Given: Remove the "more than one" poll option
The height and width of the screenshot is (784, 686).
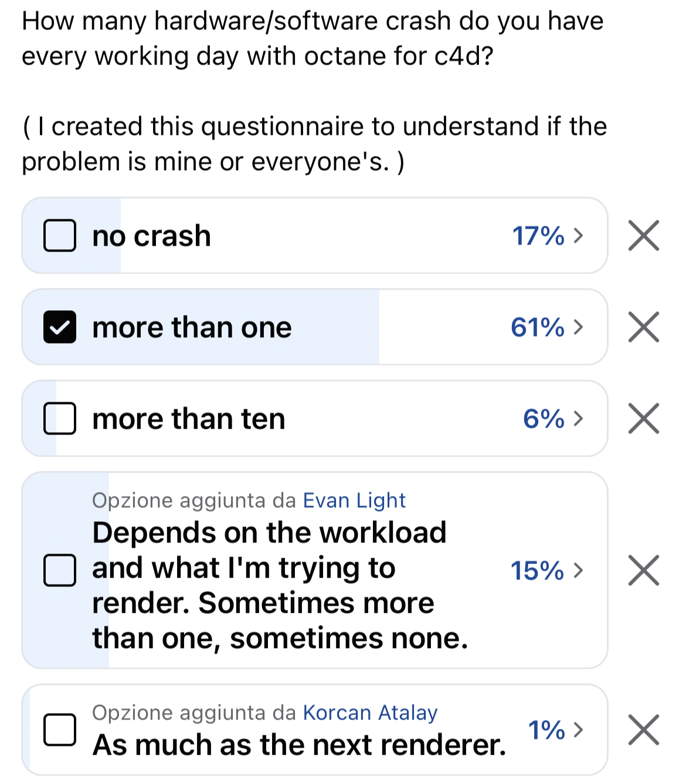Looking at the screenshot, I should [643, 327].
